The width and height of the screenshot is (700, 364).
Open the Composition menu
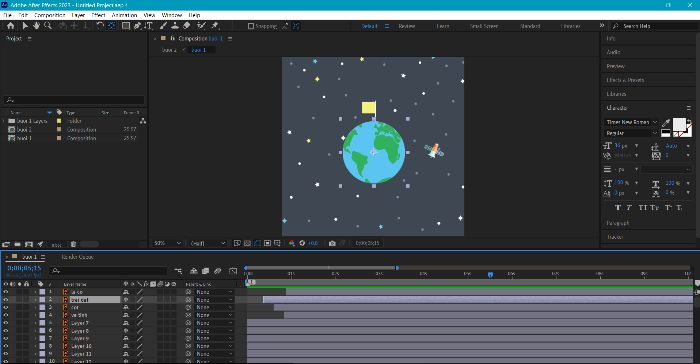[x=50, y=15]
